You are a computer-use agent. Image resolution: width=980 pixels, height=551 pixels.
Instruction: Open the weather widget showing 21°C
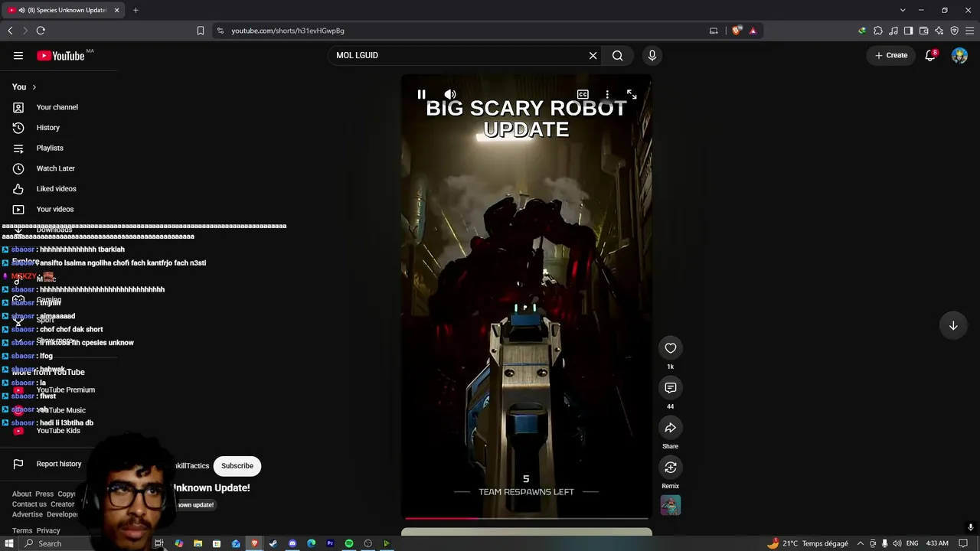coord(807,543)
